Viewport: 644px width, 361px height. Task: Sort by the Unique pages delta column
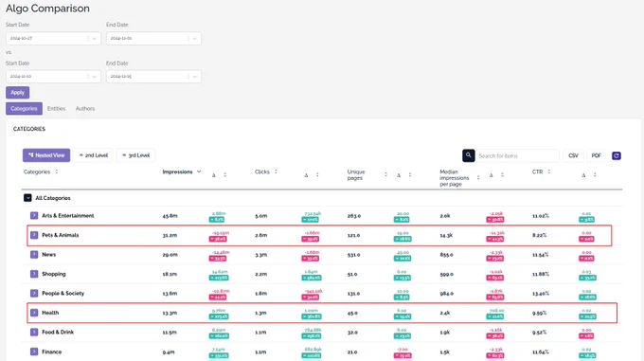409,175
